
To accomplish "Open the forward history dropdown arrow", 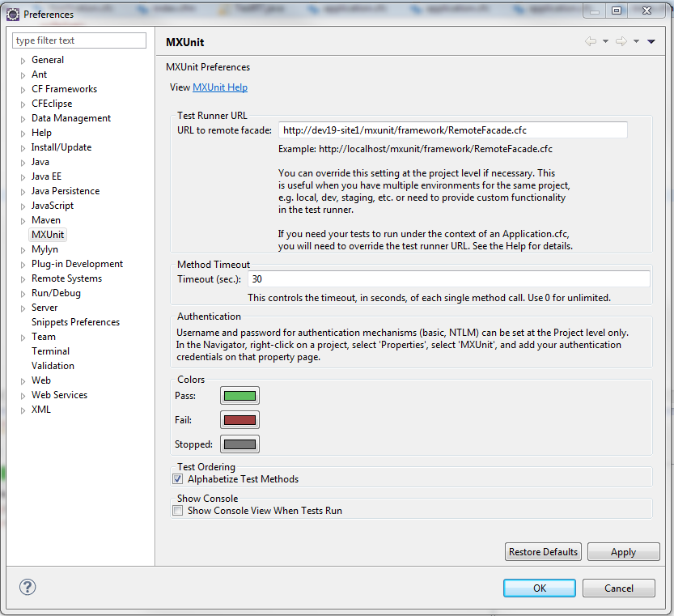I will [x=636, y=41].
